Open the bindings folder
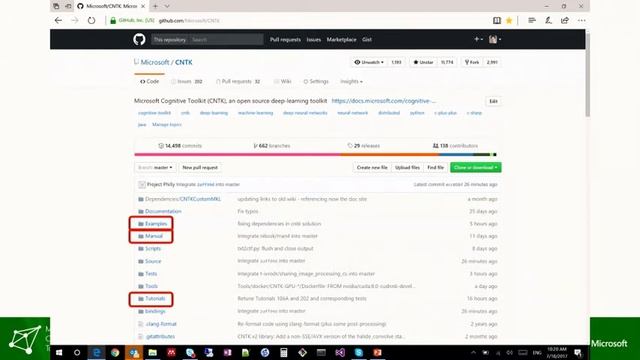 pyautogui.click(x=155, y=311)
